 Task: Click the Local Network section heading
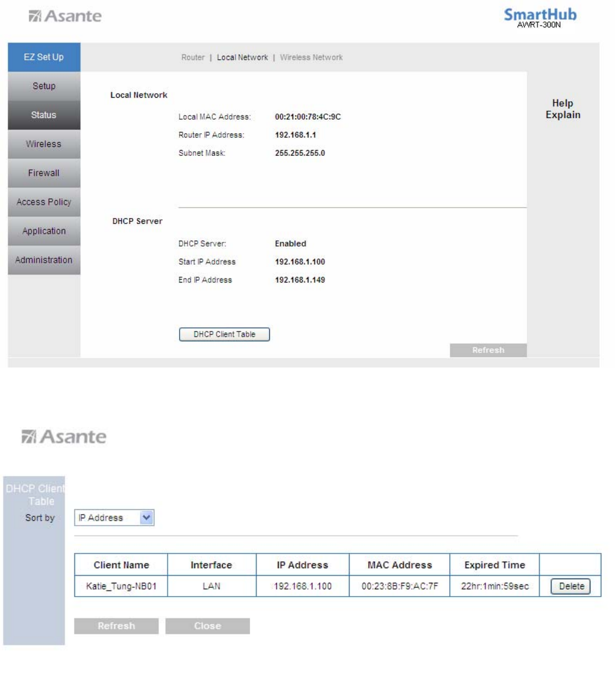[x=138, y=95]
